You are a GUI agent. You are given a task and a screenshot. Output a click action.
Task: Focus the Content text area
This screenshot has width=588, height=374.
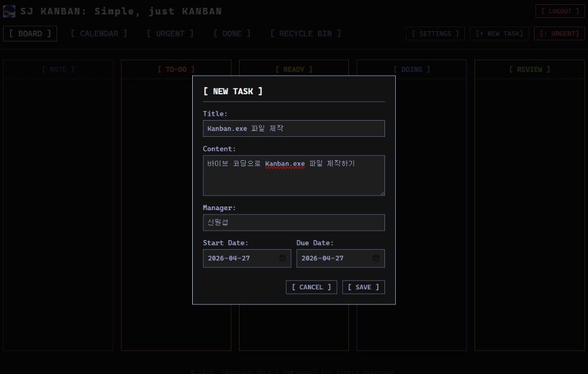click(x=294, y=175)
